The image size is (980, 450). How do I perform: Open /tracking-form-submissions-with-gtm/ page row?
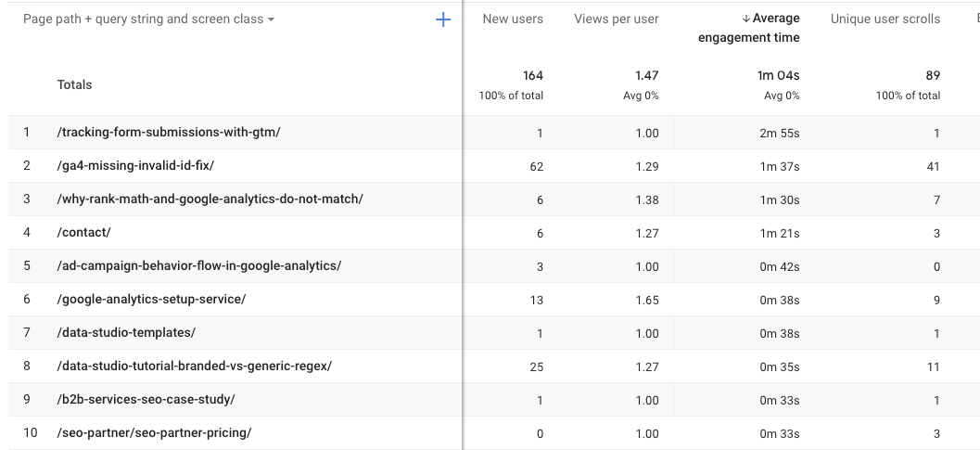click(x=168, y=133)
